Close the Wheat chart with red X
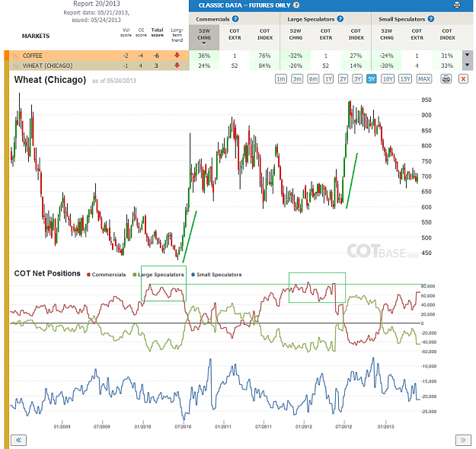Image resolution: width=476 pixels, height=449 pixels. 463,79
